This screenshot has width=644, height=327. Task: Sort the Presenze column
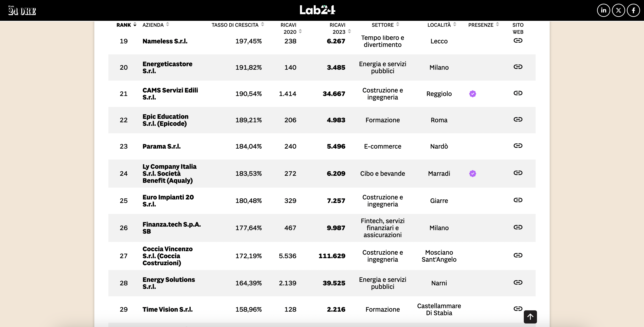[x=483, y=25]
